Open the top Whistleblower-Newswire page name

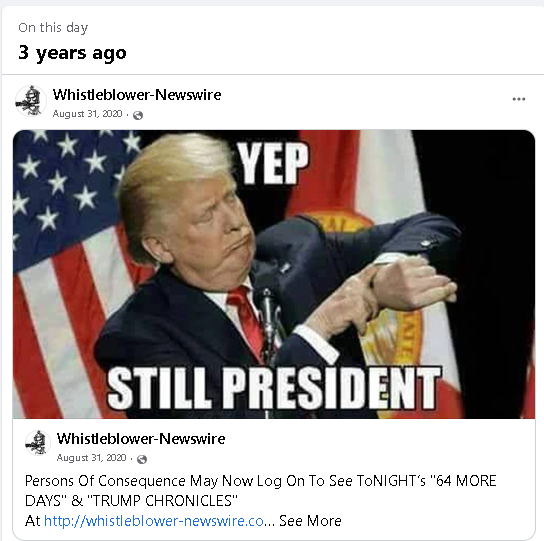(137, 95)
